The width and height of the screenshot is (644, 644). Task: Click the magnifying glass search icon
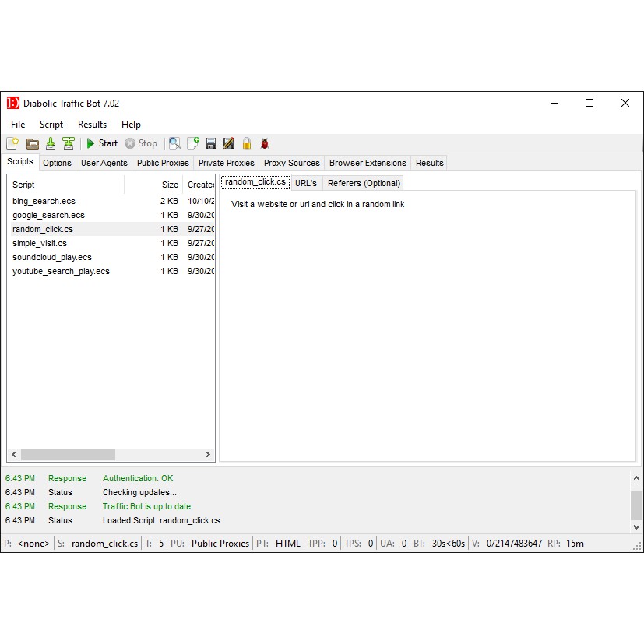coord(174,143)
